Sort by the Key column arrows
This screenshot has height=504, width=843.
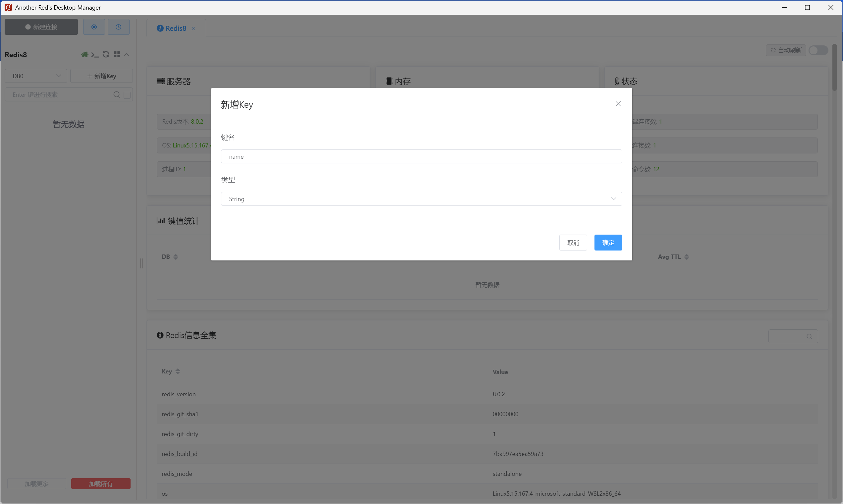tap(178, 371)
